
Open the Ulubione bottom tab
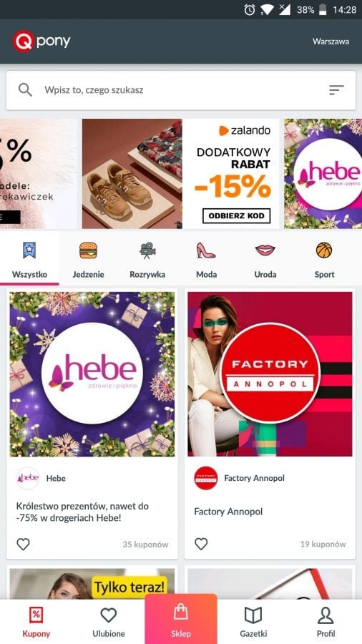108,622
